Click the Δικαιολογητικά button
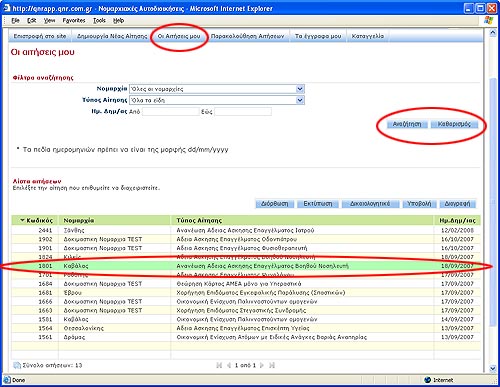This screenshot has width=500, height=387. tap(370, 204)
